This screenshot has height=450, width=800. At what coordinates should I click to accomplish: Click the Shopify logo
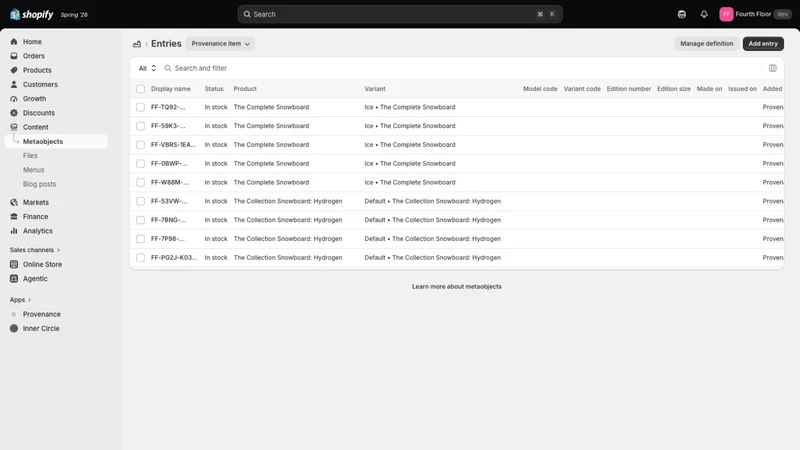click(32, 14)
